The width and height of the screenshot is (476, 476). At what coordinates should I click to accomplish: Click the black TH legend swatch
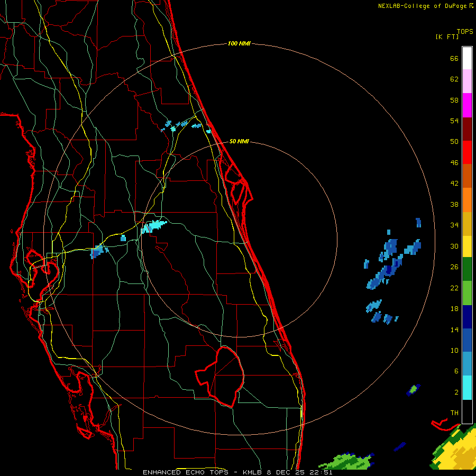tap(467, 411)
